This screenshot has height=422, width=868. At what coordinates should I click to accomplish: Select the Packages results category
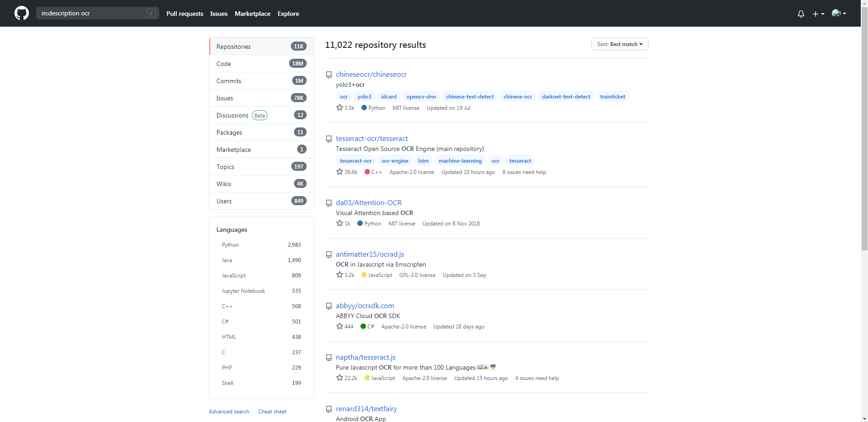click(x=261, y=132)
